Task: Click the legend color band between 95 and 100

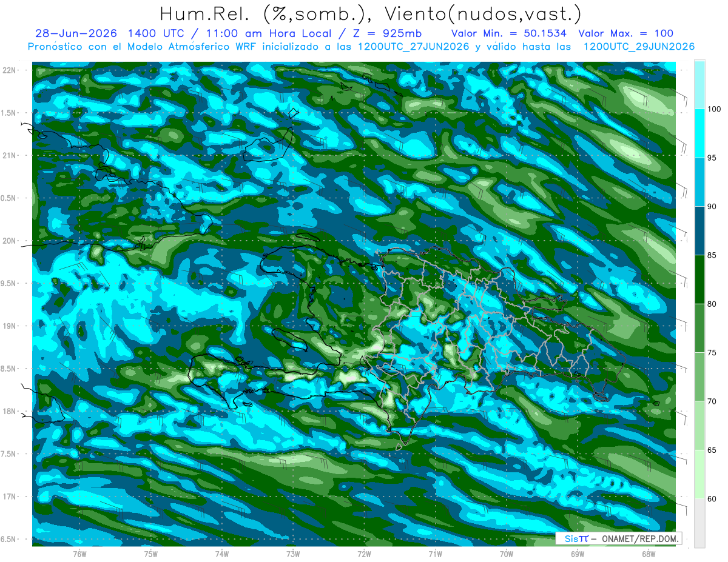Action: point(699,133)
